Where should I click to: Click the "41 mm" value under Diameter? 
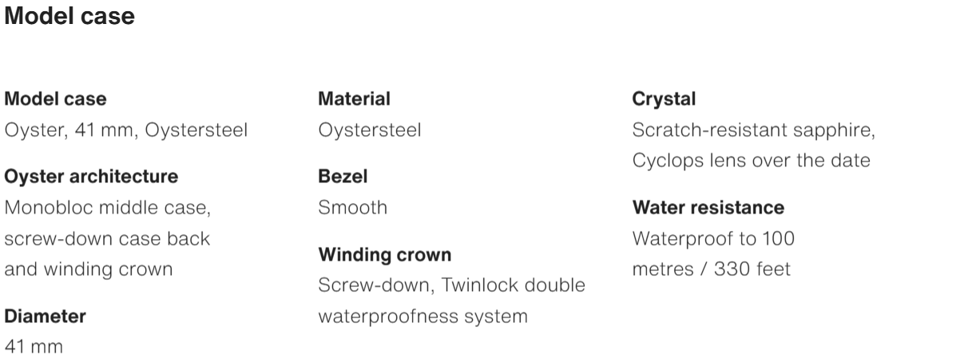pyautogui.click(x=34, y=347)
